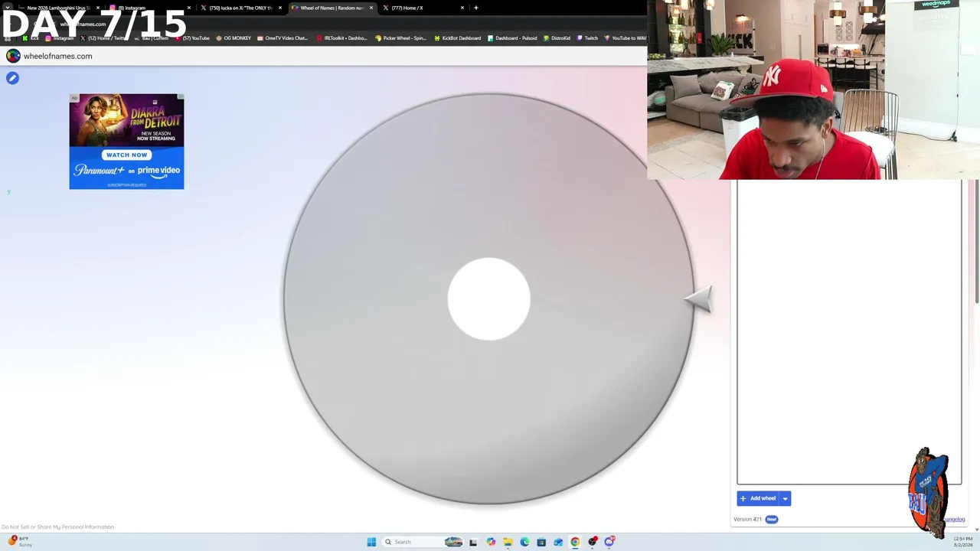The image size is (980, 551).
Task: Open the (57) YouTube bookmark
Action: tap(192, 38)
